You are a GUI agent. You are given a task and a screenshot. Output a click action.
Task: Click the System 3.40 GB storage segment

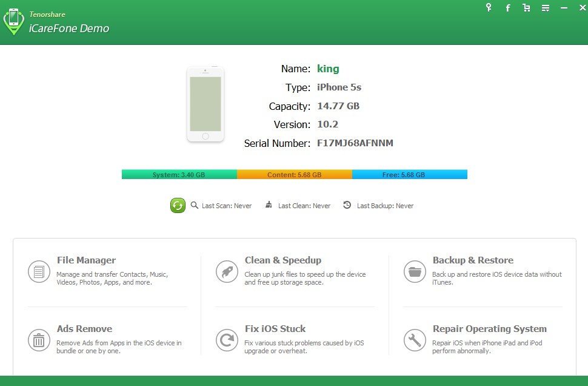179,175
